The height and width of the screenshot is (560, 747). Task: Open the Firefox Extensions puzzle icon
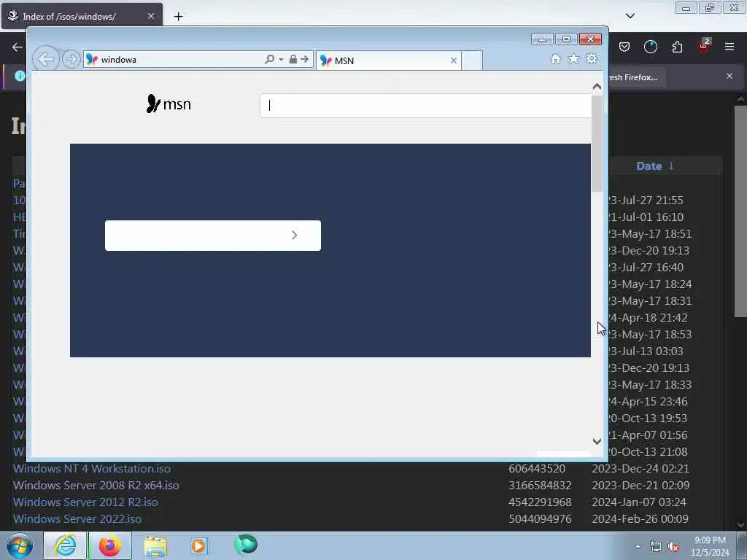[677, 47]
